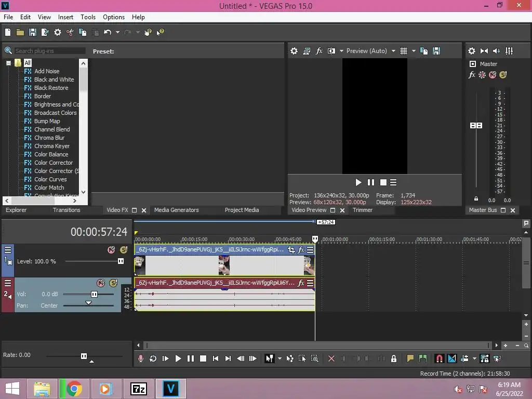Toggle Lock event padlock icon
Screen dimensions: 532x399
point(394,358)
